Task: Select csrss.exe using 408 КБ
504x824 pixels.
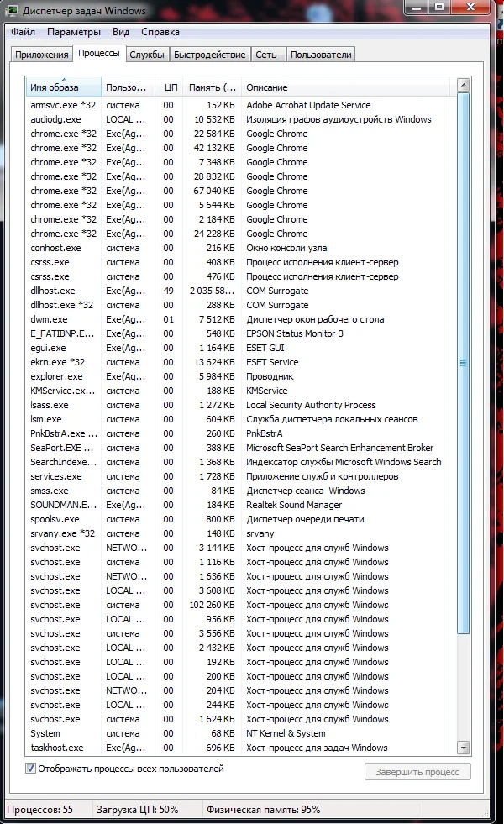Action: (x=239, y=262)
